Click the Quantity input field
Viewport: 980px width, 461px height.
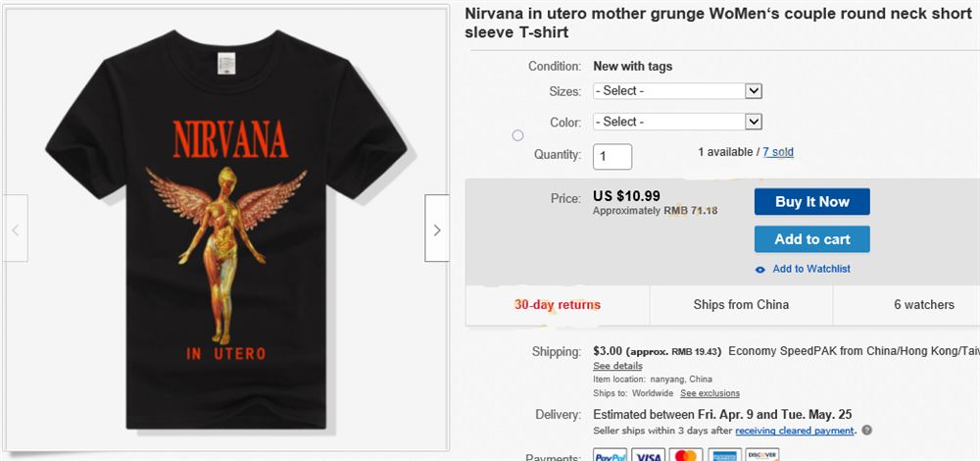(612, 156)
